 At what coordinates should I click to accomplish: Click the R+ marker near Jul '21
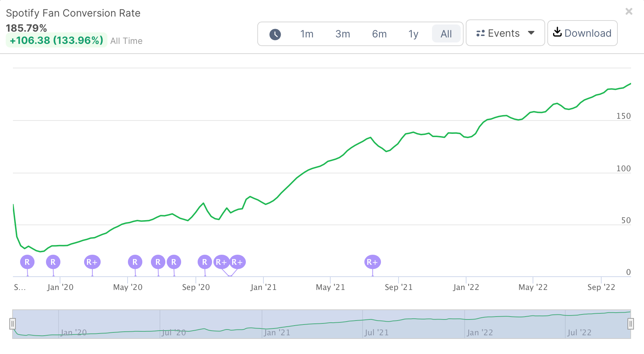coord(372,262)
